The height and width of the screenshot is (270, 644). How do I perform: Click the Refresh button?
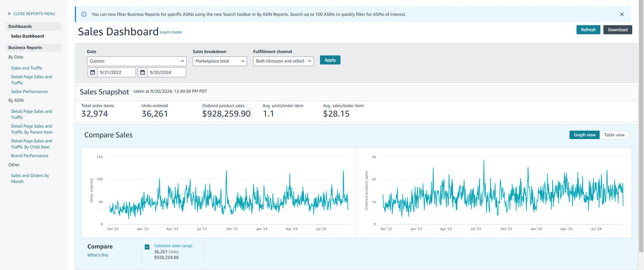588,30
